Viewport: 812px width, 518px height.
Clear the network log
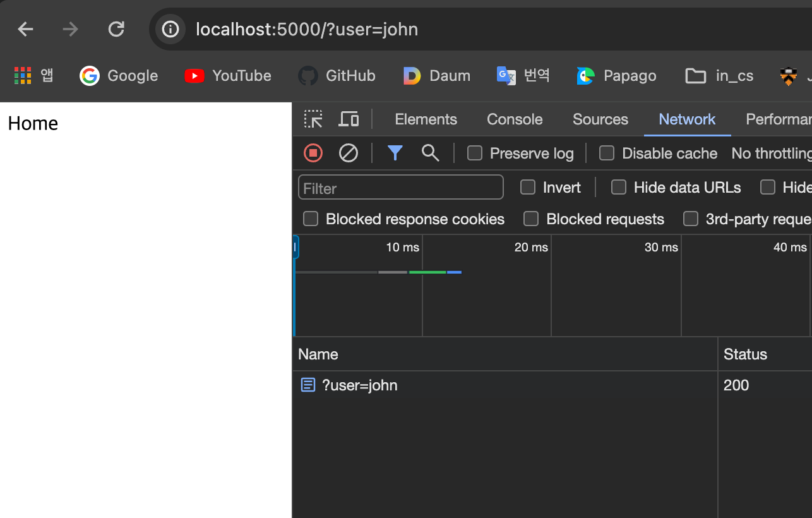pos(349,153)
